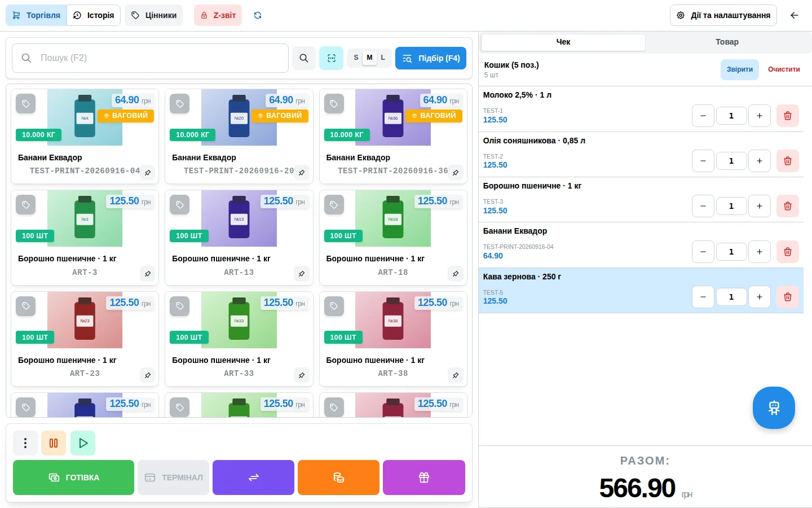Select card size L

[x=383, y=58]
